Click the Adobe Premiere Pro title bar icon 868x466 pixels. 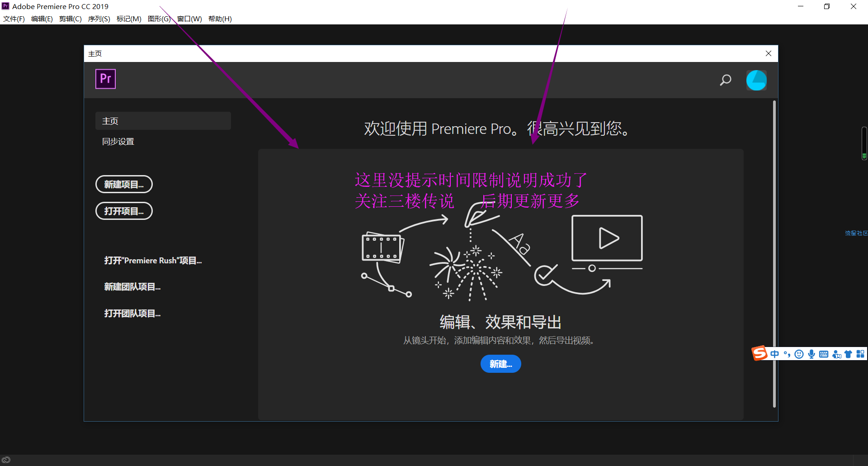5,6
